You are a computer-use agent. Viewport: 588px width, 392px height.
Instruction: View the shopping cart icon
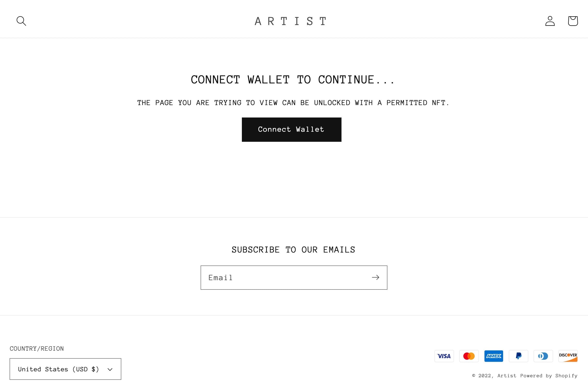click(573, 21)
